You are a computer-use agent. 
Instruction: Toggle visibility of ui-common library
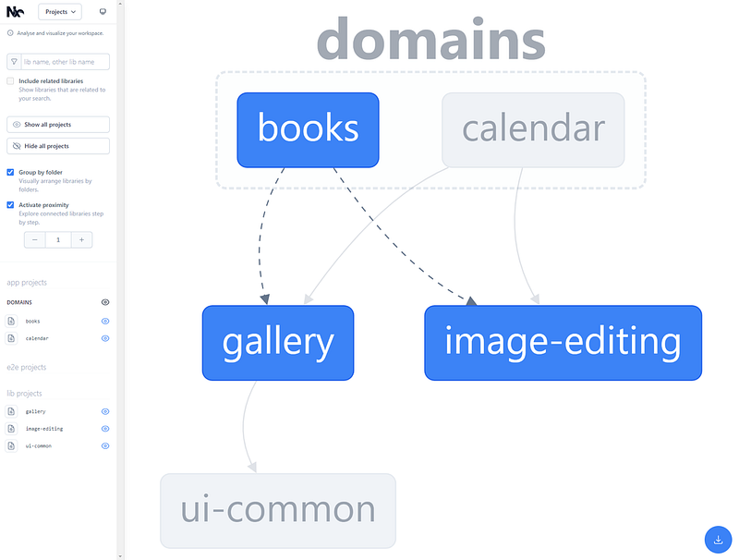(x=105, y=446)
